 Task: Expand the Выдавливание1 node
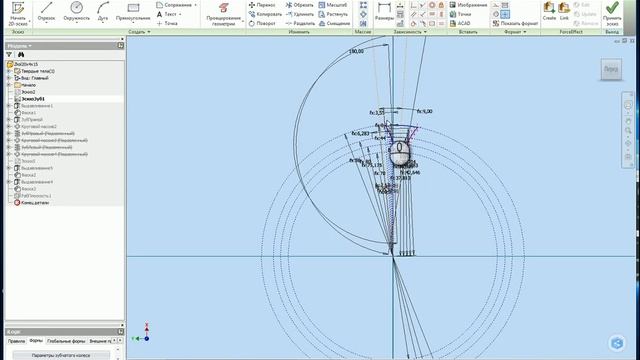(9, 106)
